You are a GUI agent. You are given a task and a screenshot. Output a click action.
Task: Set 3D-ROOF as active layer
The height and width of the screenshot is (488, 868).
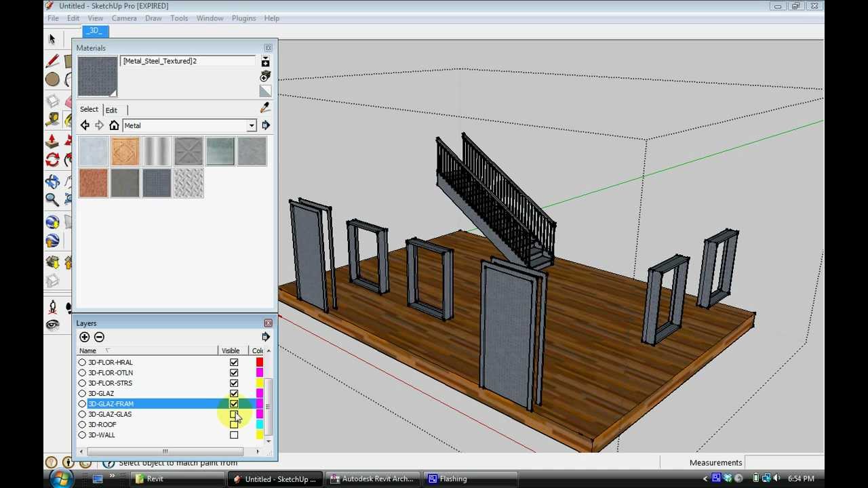(82, 424)
